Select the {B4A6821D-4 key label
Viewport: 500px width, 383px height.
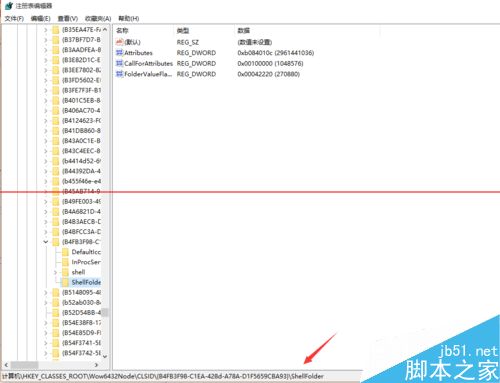[81, 211]
